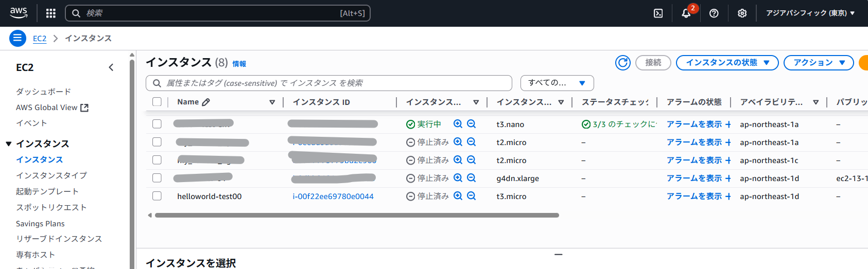The image size is (868, 269).
Task: Open settings gear icon
Action: (742, 13)
